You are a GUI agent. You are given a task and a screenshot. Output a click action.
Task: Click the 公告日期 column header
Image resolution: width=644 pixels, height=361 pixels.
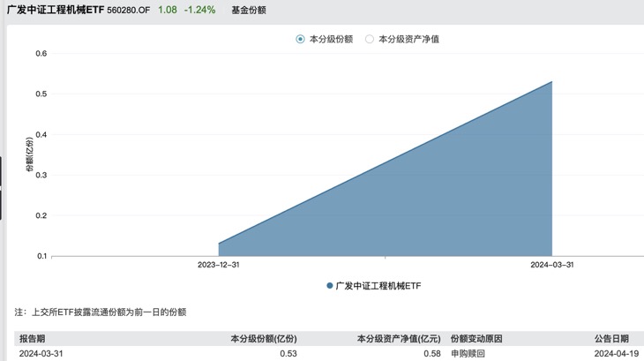611,339
